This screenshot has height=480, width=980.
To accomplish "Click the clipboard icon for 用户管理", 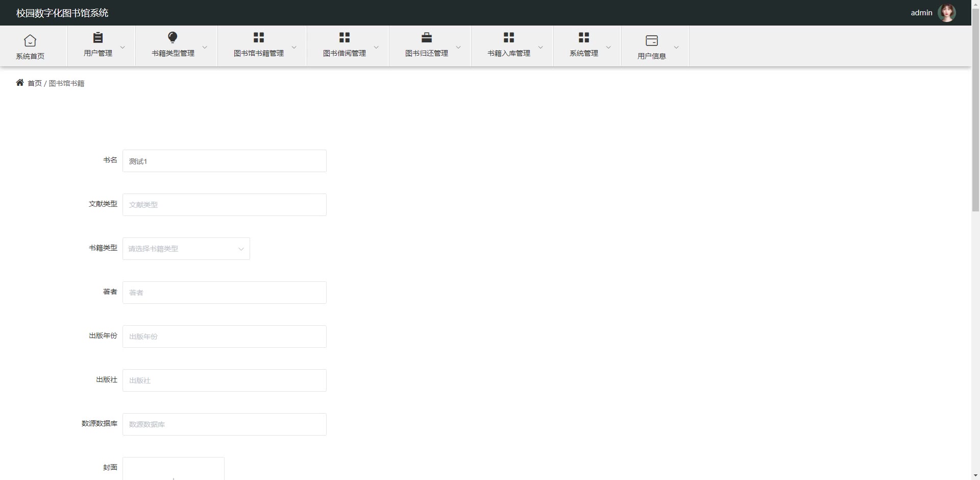I will [x=98, y=37].
